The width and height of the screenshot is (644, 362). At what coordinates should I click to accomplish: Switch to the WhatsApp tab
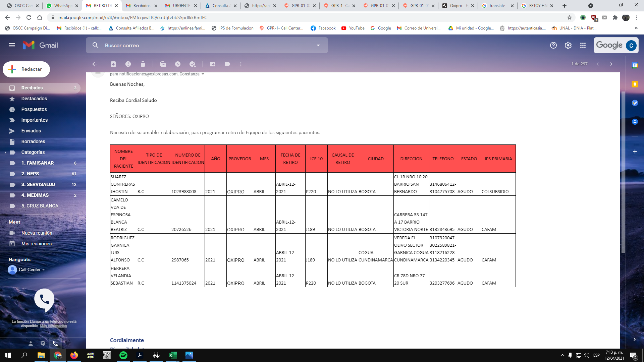click(x=63, y=6)
